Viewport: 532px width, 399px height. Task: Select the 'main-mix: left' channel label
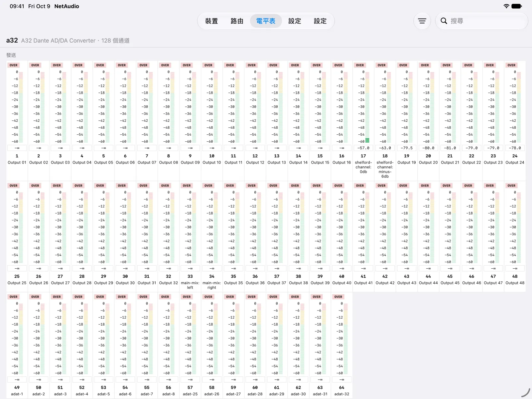coord(190,285)
